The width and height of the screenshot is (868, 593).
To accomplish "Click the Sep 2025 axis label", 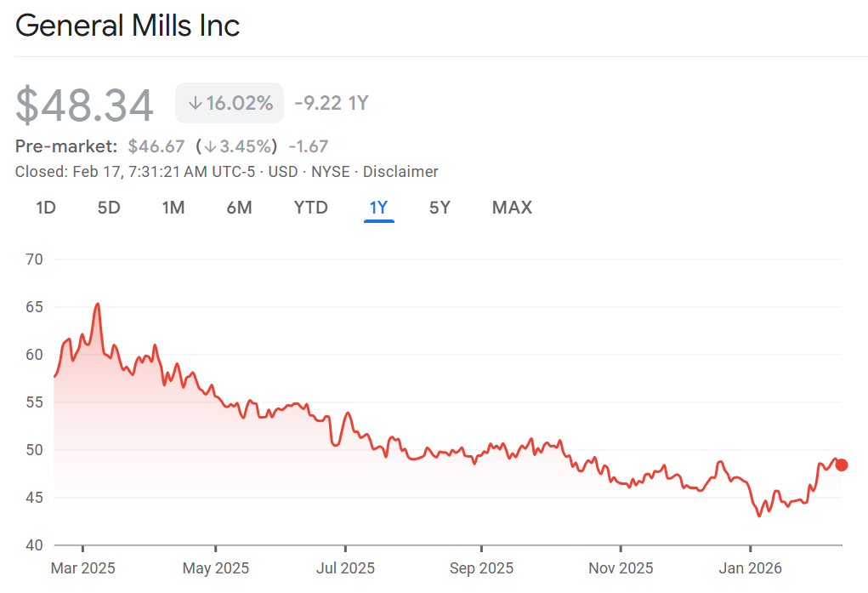I will [x=481, y=567].
